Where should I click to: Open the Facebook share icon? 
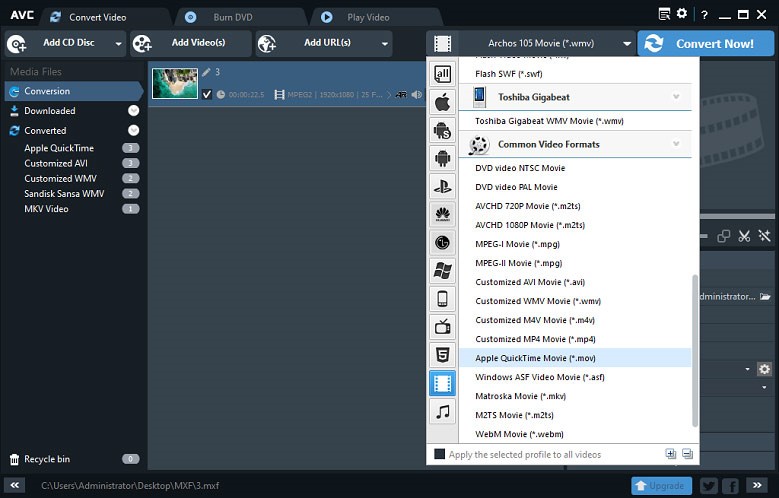tap(730, 486)
